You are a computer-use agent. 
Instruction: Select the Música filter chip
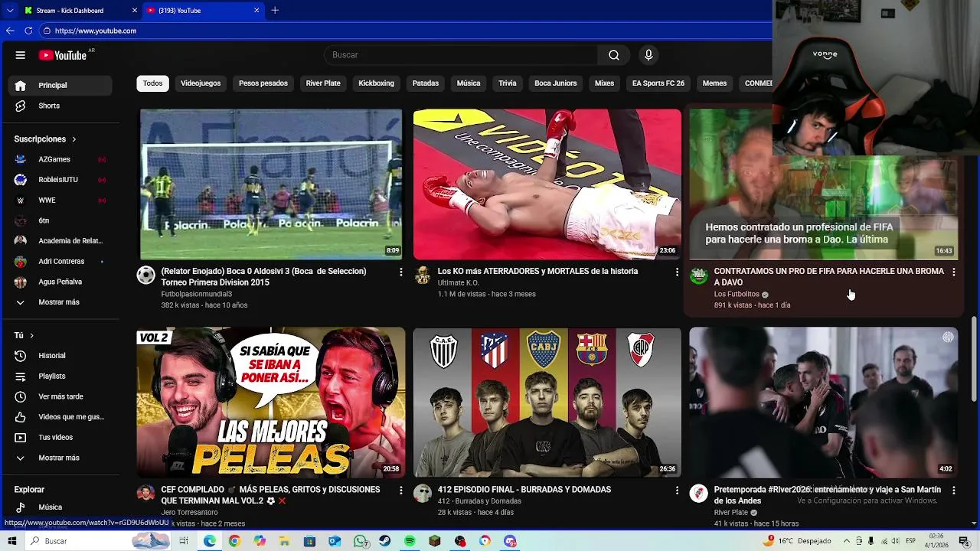(x=469, y=83)
